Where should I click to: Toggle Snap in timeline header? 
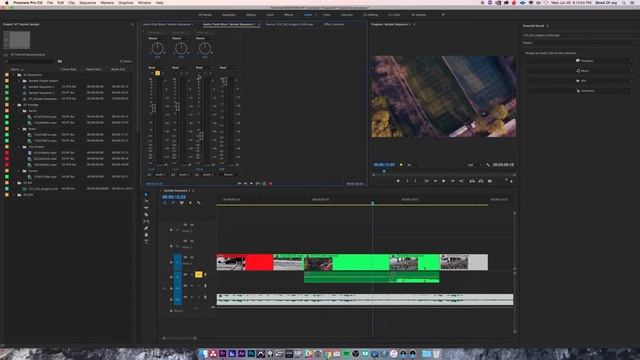coord(173,203)
